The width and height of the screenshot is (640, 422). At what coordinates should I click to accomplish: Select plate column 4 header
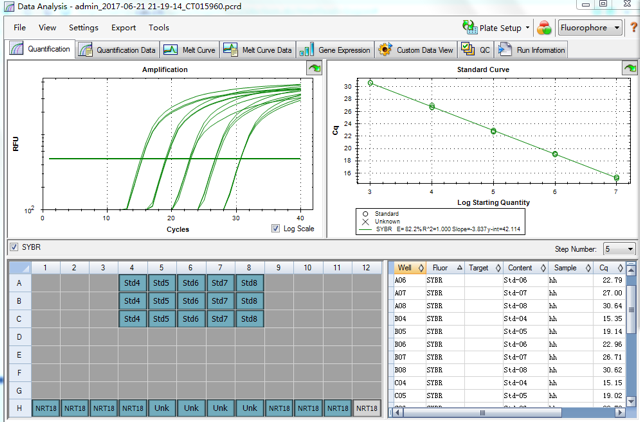(x=132, y=268)
